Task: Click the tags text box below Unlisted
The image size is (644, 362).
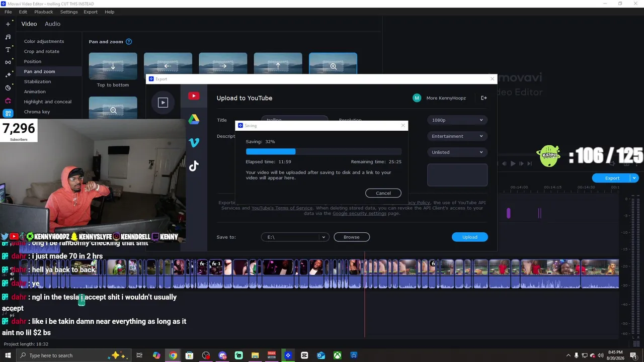Action: click(x=457, y=175)
